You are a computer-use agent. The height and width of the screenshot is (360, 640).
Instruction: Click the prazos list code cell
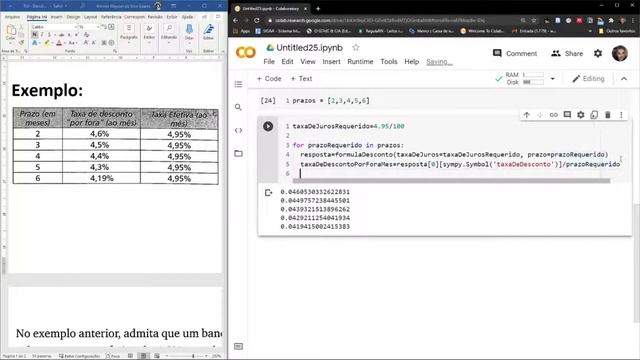[445, 100]
